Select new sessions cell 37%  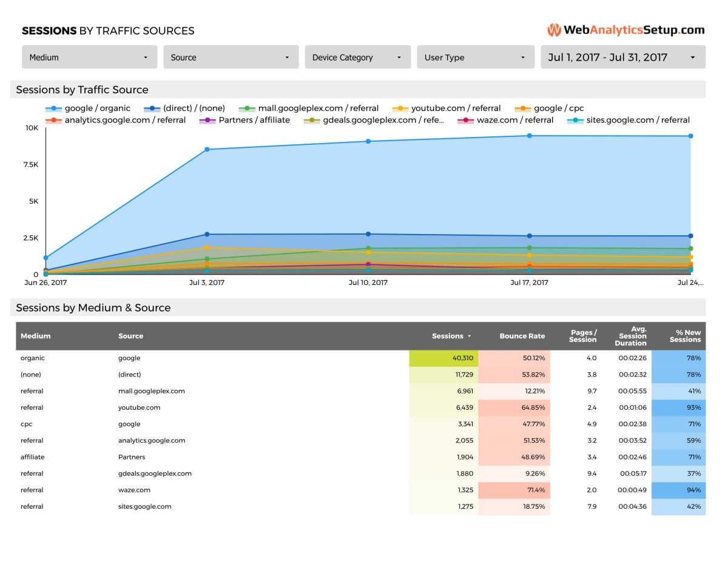678,473
